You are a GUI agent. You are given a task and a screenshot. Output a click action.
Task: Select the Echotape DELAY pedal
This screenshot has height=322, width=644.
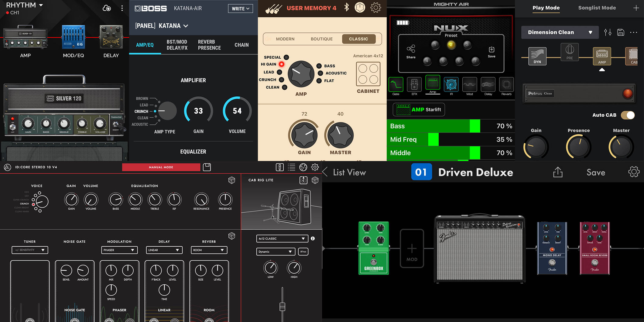pos(111,37)
